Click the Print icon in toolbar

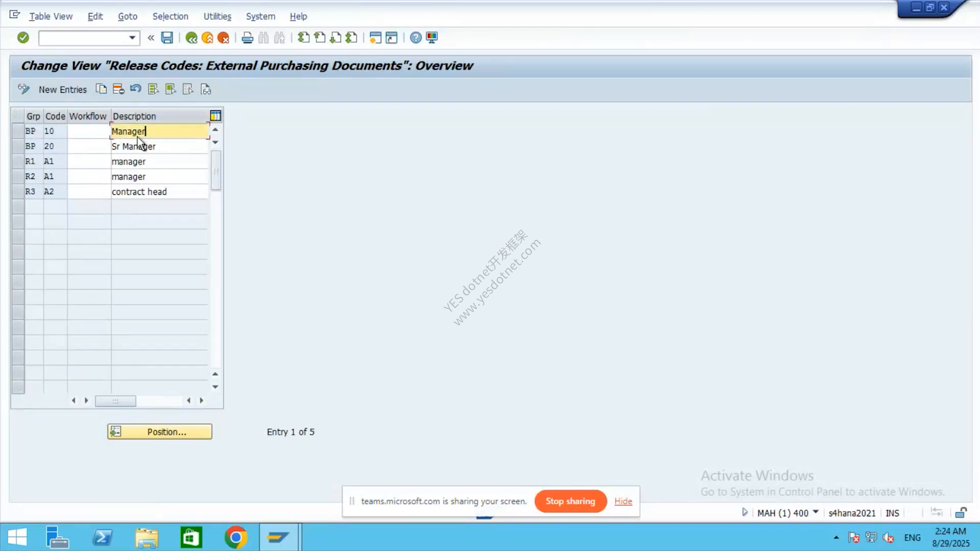pos(248,38)
